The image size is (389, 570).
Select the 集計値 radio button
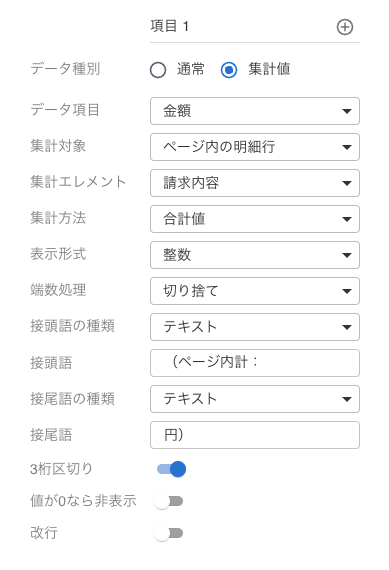click(229, 70)
